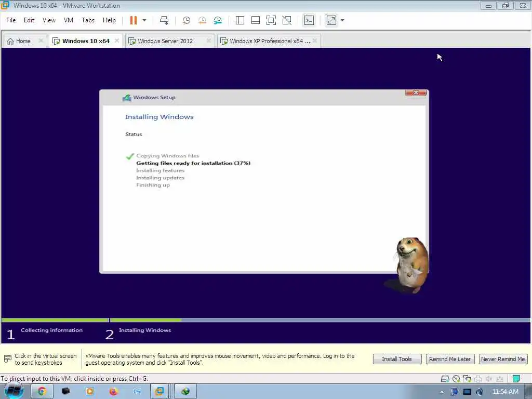Image resolution: width=532 pixels, height=399 pixels.
Task: Open the media player taskbar icon
Action: coord(90,392)
